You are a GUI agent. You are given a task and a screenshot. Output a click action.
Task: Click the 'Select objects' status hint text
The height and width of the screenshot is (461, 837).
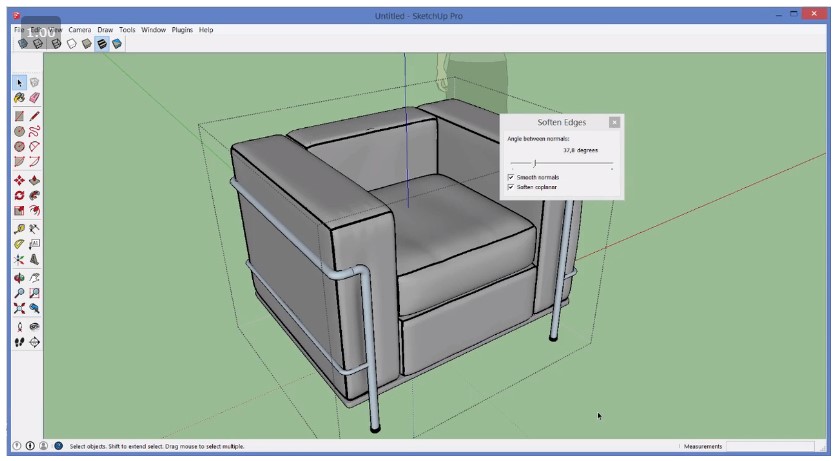coord(157,446)
